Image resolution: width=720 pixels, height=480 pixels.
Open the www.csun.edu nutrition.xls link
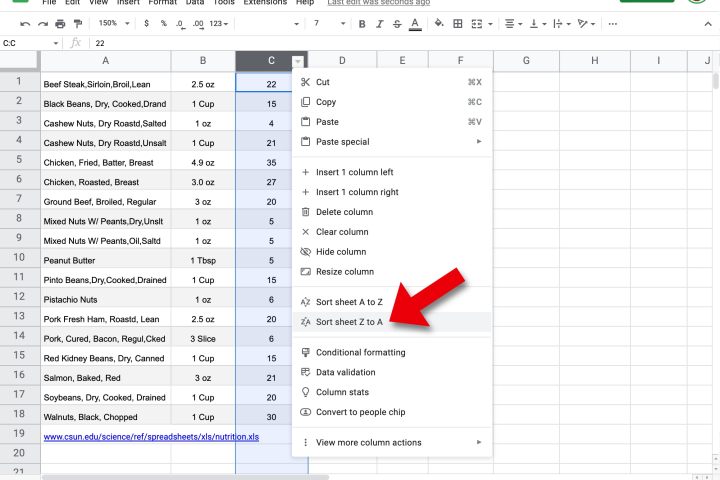(x=151, y=437)
